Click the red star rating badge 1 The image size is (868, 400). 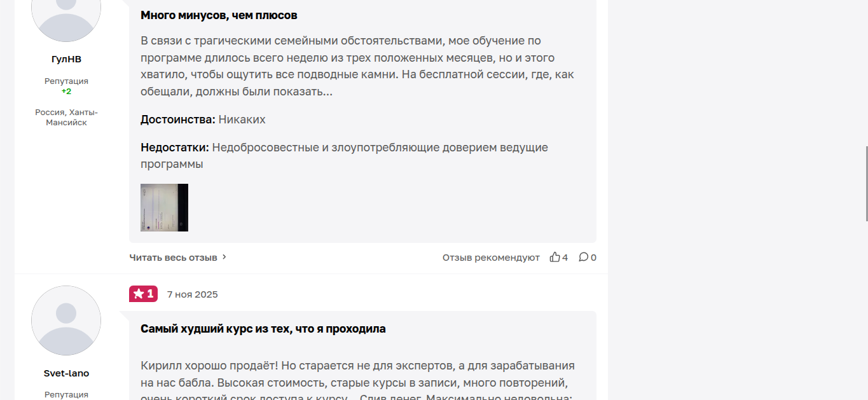(143, 294)
